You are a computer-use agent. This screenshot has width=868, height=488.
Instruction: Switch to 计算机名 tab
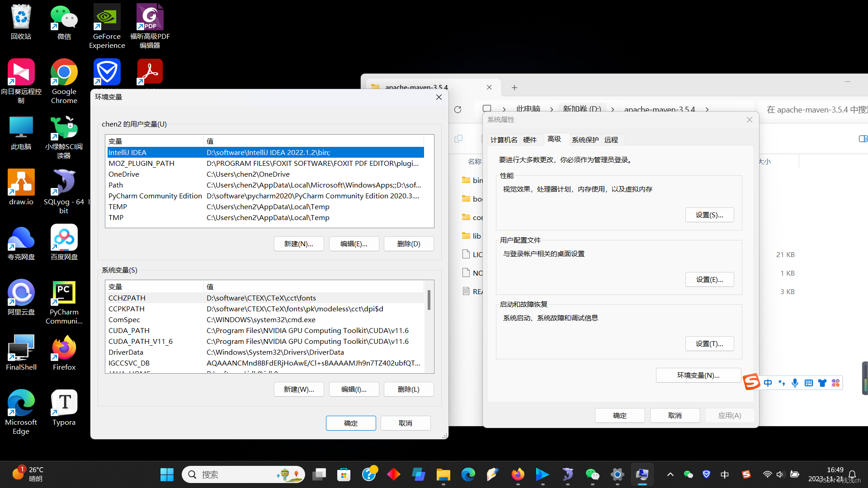(504, 140)
